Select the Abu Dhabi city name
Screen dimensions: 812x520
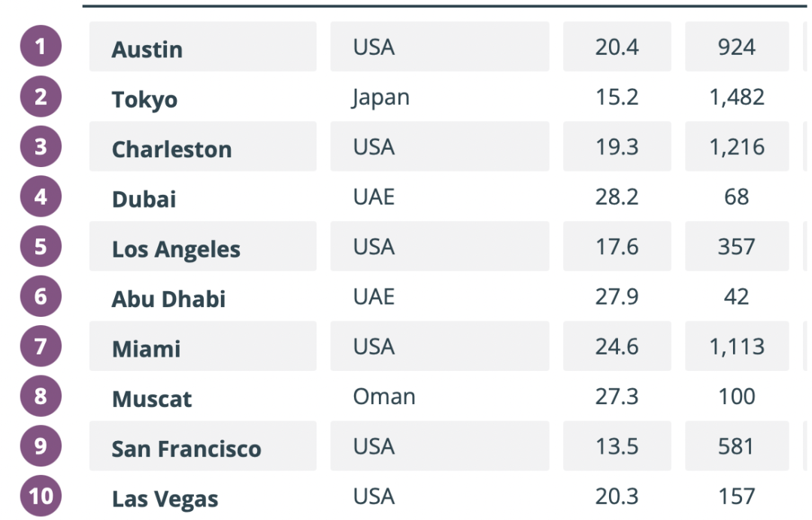tap(169, 300)
